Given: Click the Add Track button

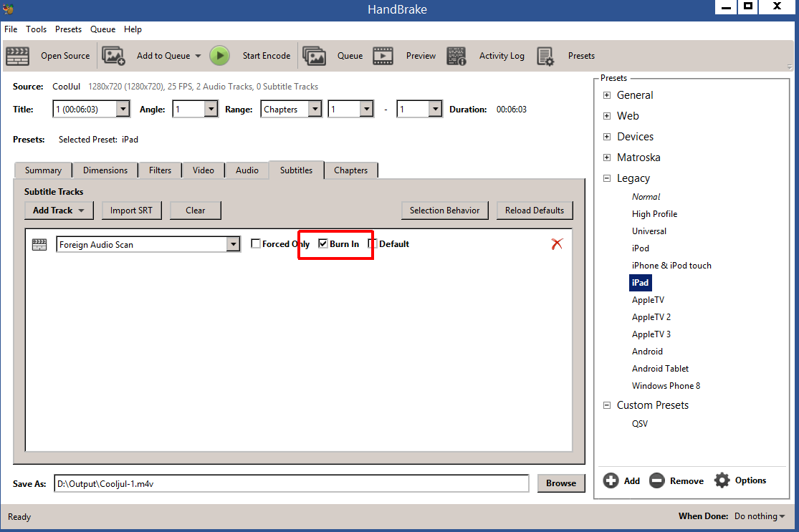Looking at the screenshot, I should click(x=59, y=211).
